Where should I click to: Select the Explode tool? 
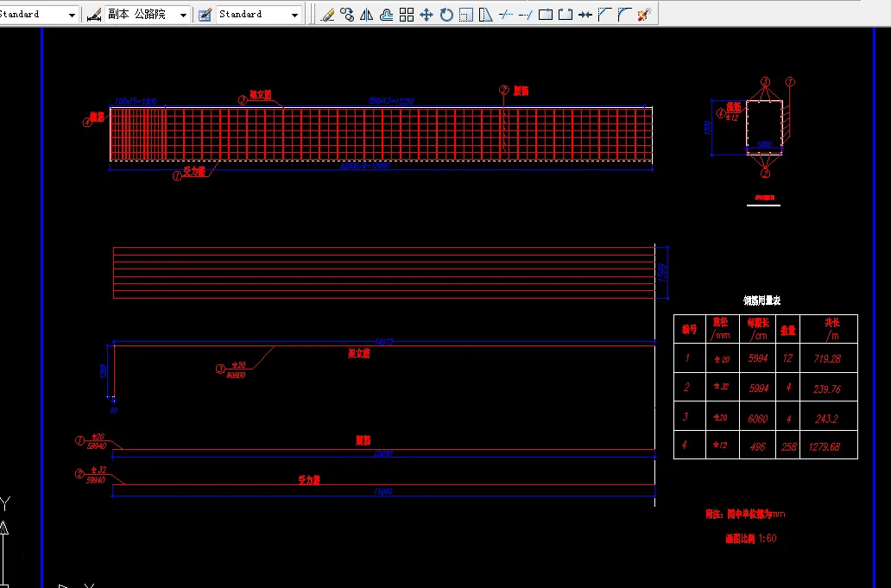pyautogui.click(x=644, y=14)
